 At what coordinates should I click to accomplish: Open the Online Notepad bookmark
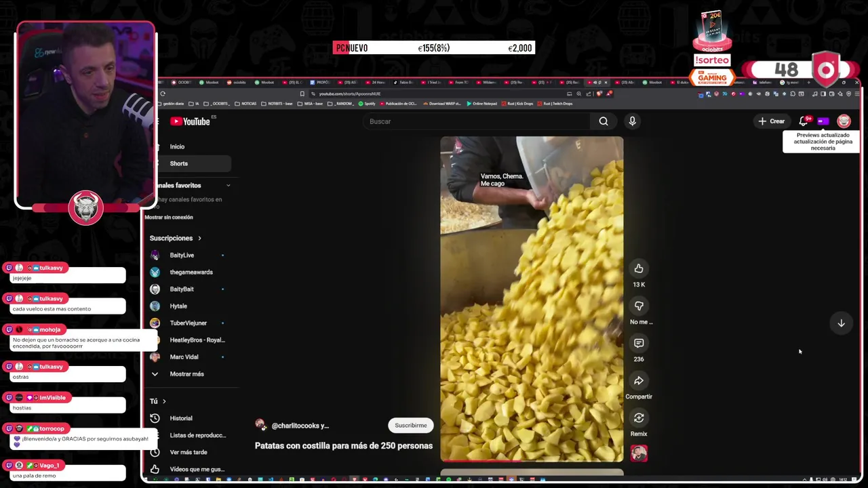[481, 104]
